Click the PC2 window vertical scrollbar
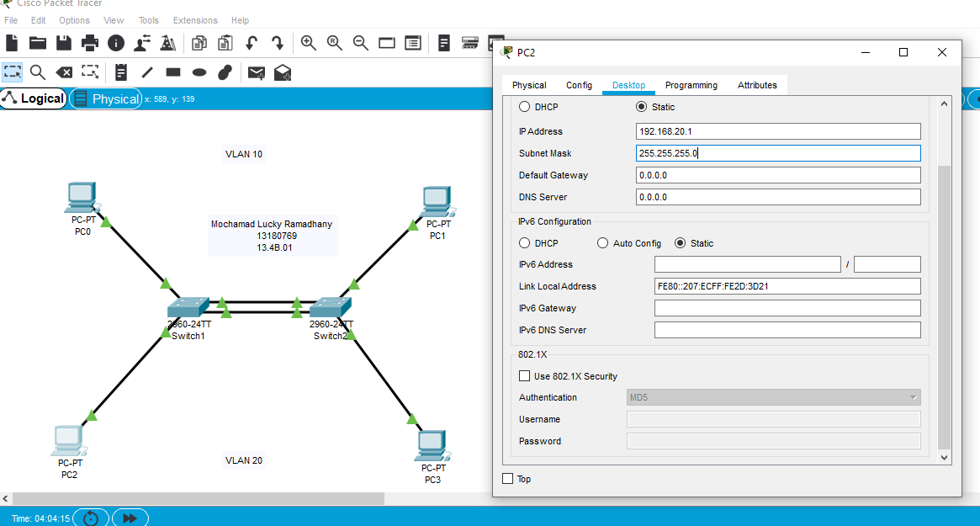 944,306
